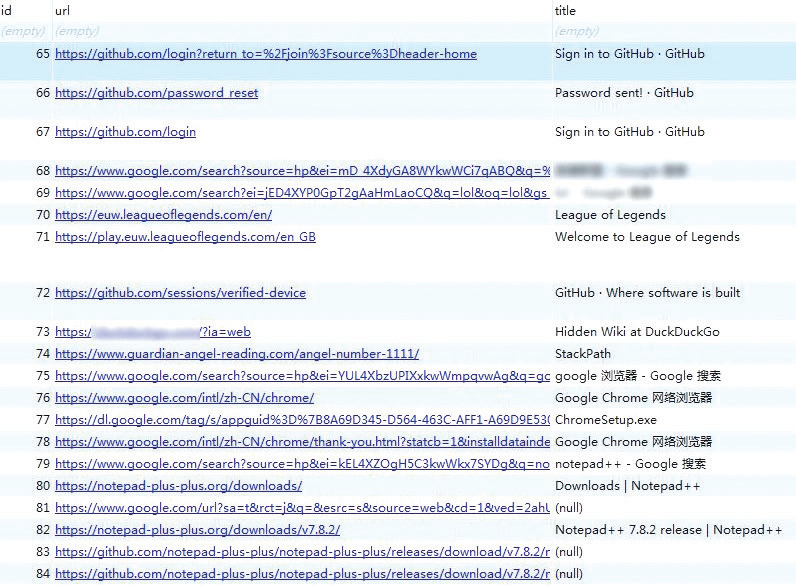Open the https://github.com/login link in row 67

tap(125, 132)
